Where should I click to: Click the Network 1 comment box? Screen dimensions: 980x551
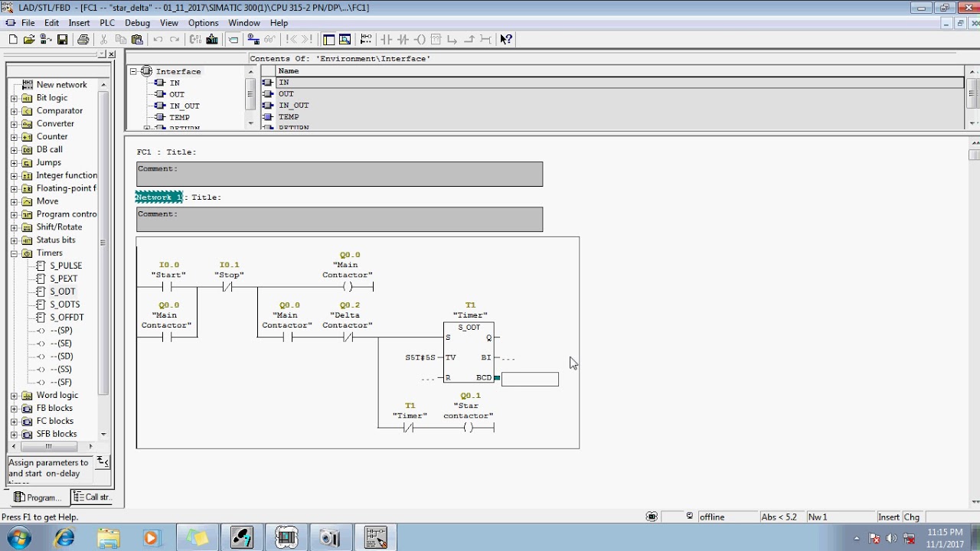[340, 220]
